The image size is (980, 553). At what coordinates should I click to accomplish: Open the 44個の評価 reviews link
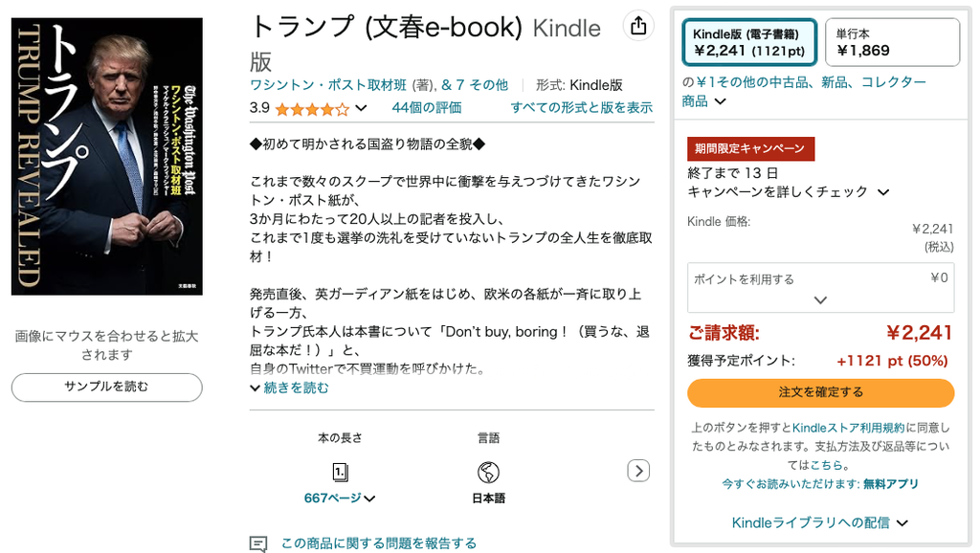426,107
